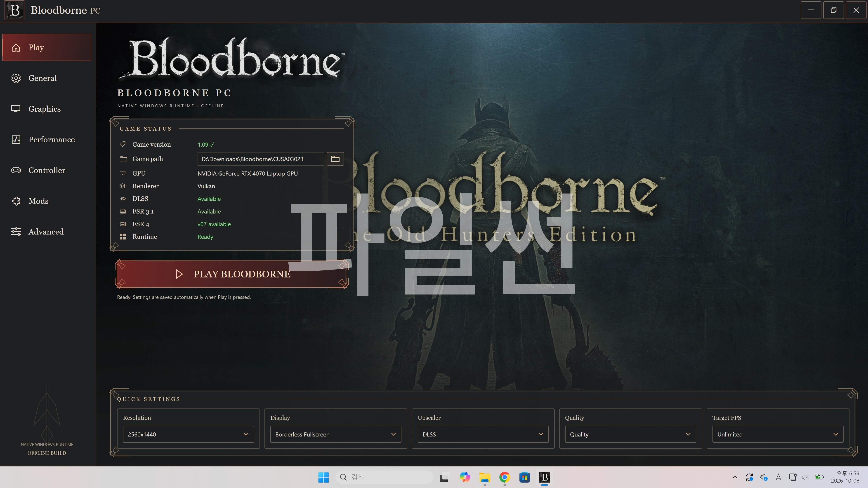Screen dimensions: 868x488
Task: Click the DLSS eye icon
Action: [123, 199]
